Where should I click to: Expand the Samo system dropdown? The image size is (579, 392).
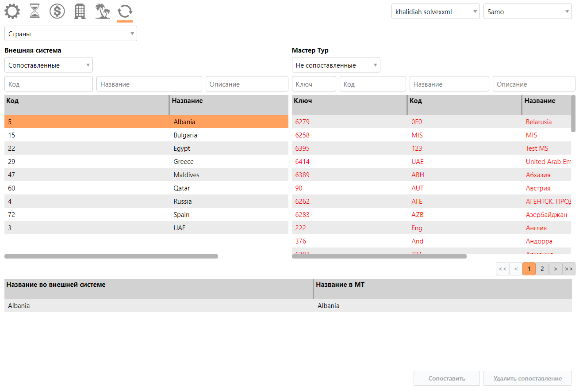coord(527,12)
